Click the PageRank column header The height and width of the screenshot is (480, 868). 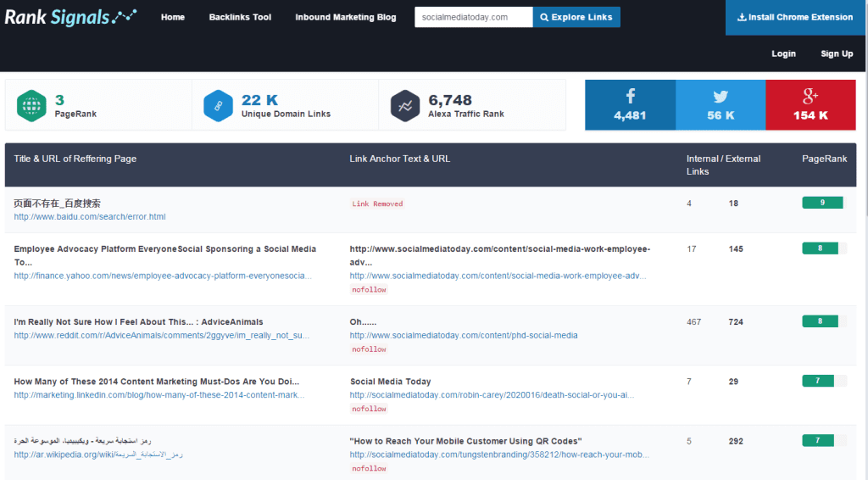[824, 159]
